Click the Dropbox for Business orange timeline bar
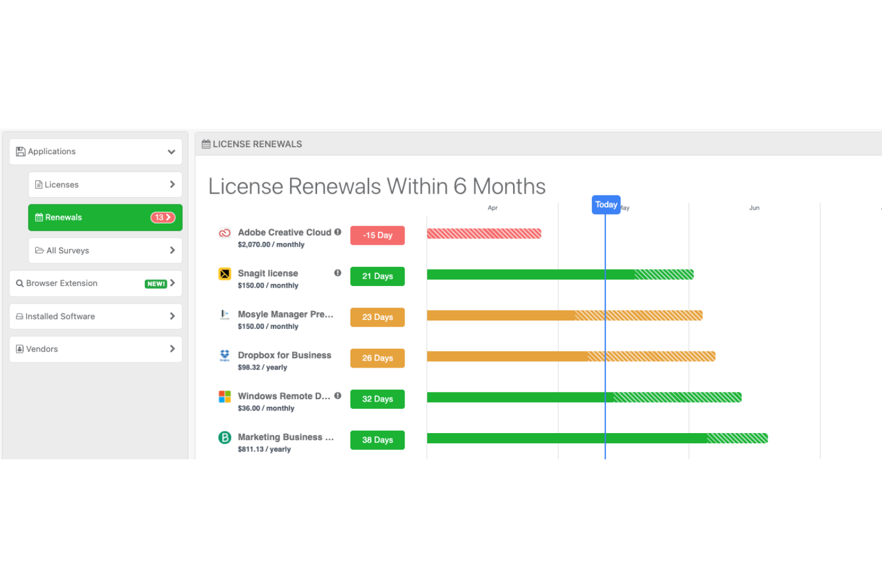Image resolution: width=882 pixels, height=588 pixels. pos(571,356)
